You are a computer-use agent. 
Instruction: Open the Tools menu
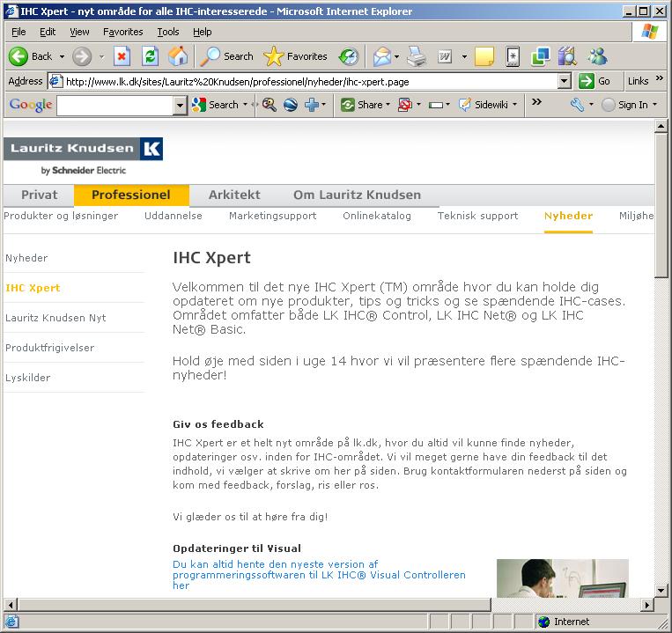tap(168, 32)
